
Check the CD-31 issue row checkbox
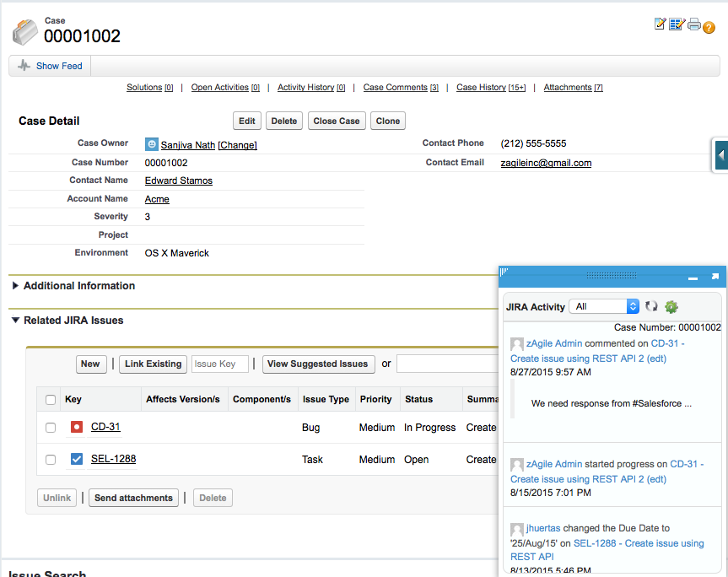click(51, 428)
